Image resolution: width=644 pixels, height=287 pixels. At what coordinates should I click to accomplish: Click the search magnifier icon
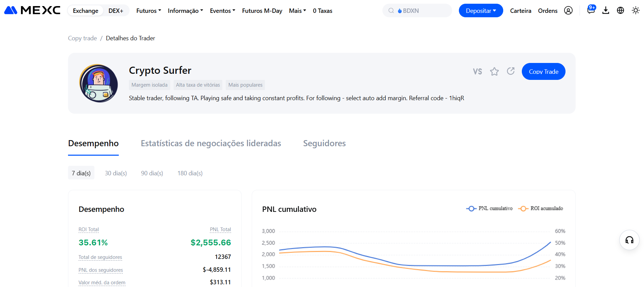391,10
